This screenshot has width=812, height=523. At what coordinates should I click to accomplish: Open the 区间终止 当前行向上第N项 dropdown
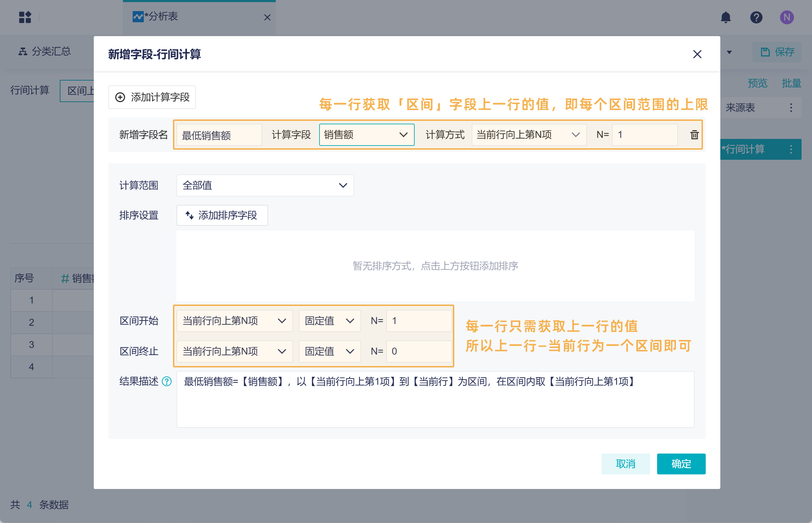[234, 351]
